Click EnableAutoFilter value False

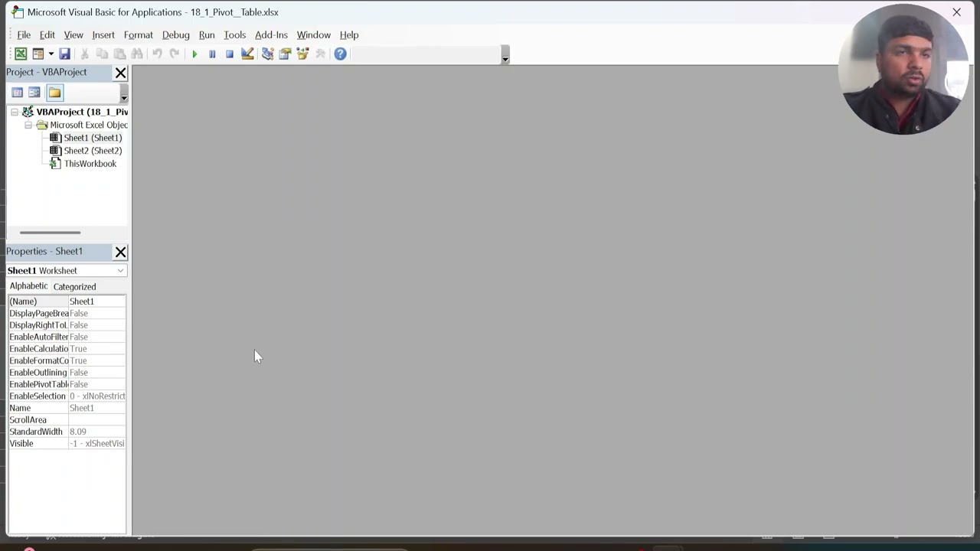97,337
